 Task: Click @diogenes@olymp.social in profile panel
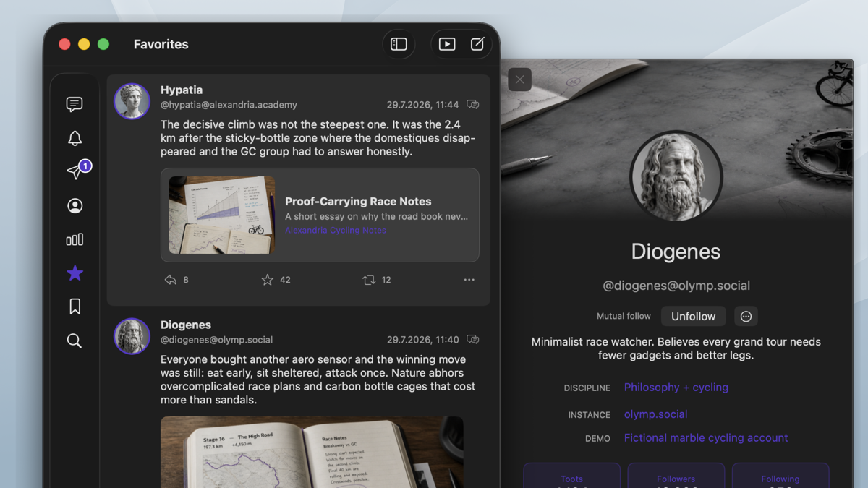pyautogui.click(x=676, y=286)
